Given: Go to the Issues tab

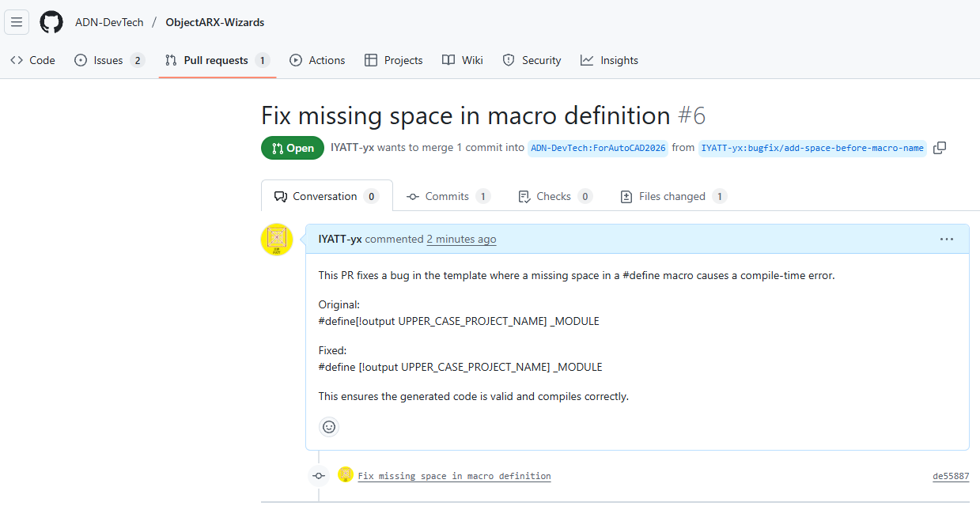Looking at the screenshot, I should pos(109,60).
